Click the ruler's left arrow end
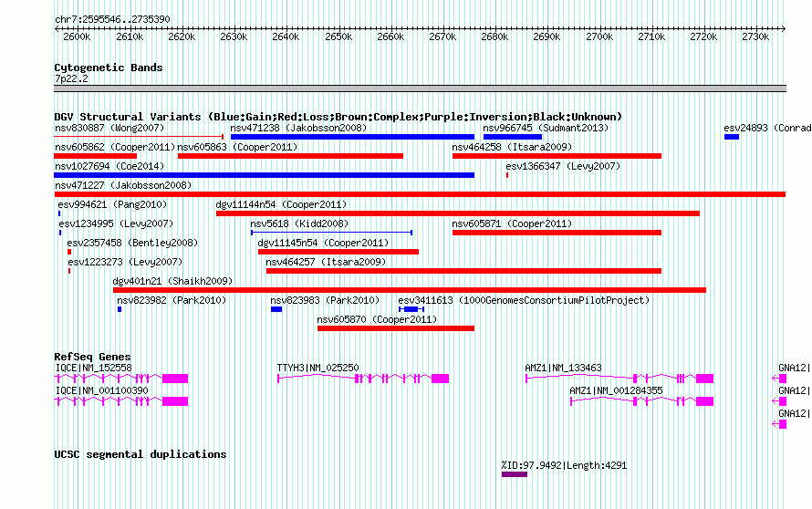 pos(57,29)
